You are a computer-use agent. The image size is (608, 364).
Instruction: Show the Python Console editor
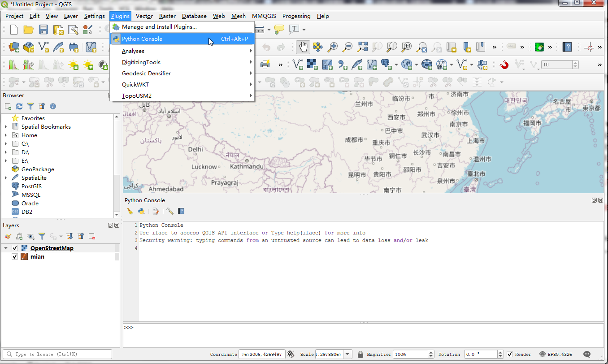tap(156, 211)
